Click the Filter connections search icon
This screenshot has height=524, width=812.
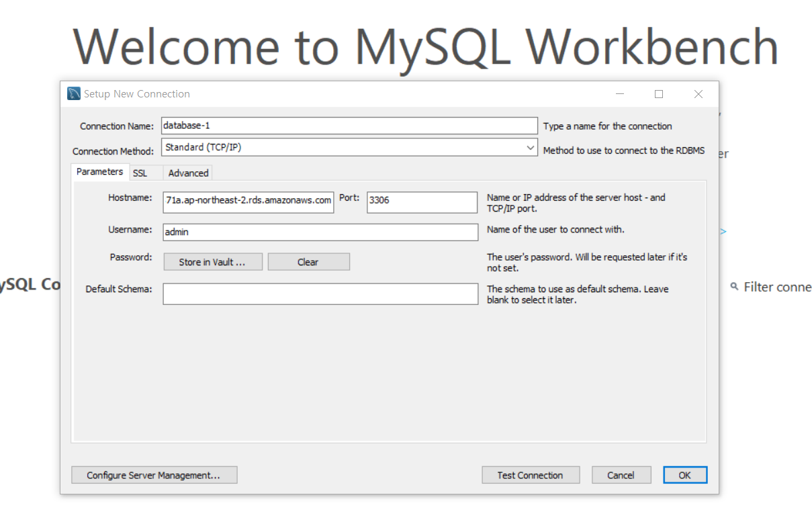(734, 287)
